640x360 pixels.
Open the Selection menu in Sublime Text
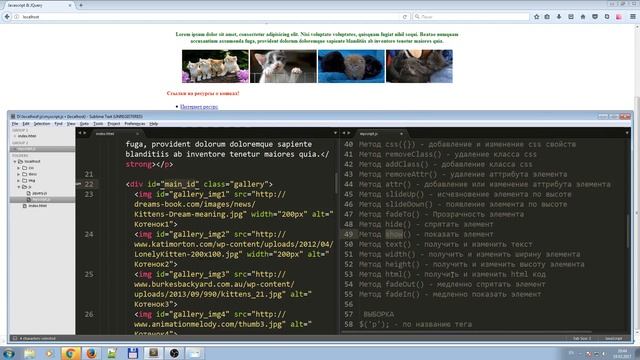coord(42,124)
